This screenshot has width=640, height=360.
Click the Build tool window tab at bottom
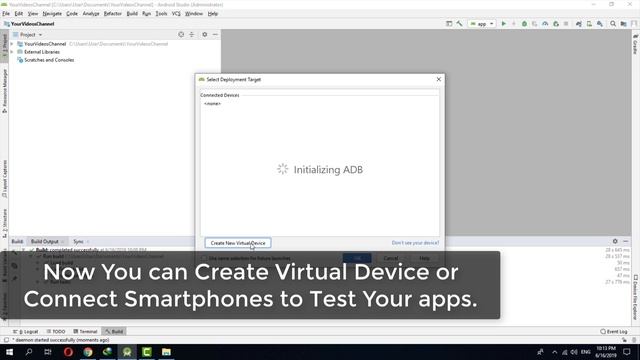click(x=114, y=331)
